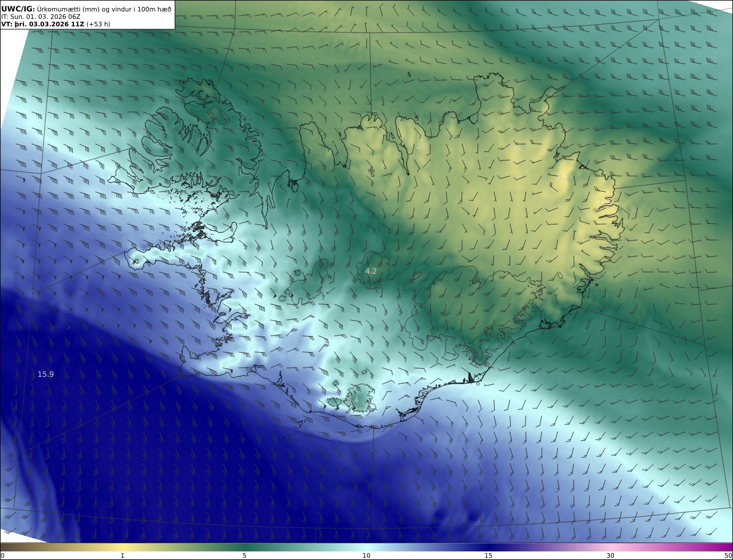Click the initial time line 'IT: Sun. 01. 03. 2026 06Z'

pyautogui.click(x=41, y=17)
